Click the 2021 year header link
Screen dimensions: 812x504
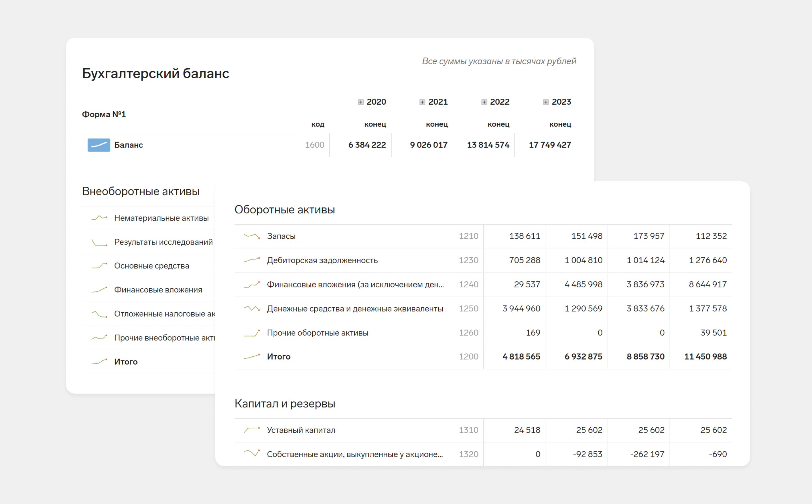[438, 102]
